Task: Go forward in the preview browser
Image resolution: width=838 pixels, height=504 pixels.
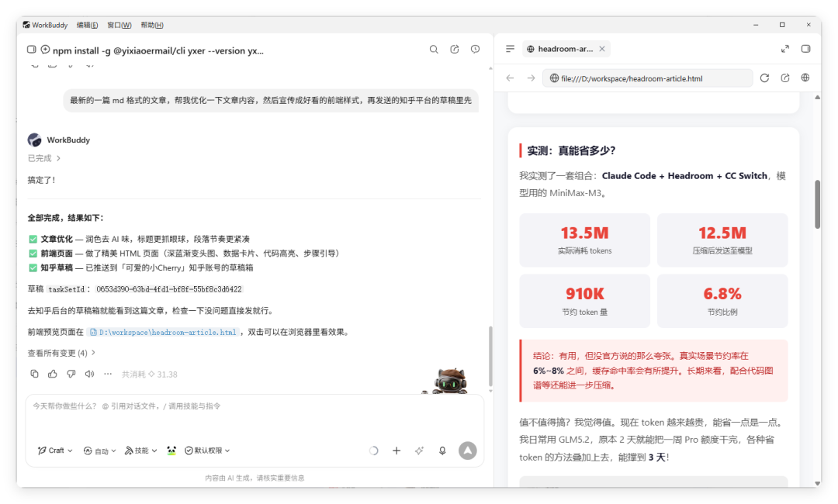Action: pos(531,78)
